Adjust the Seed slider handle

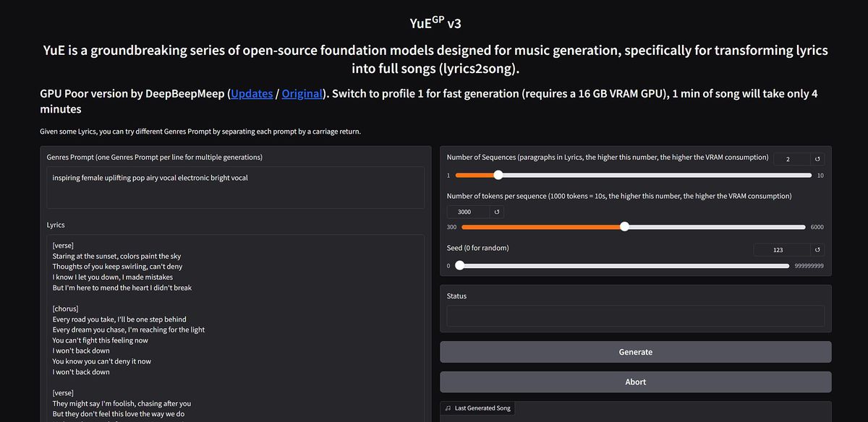pyautogui.click(x=459, y=265)
